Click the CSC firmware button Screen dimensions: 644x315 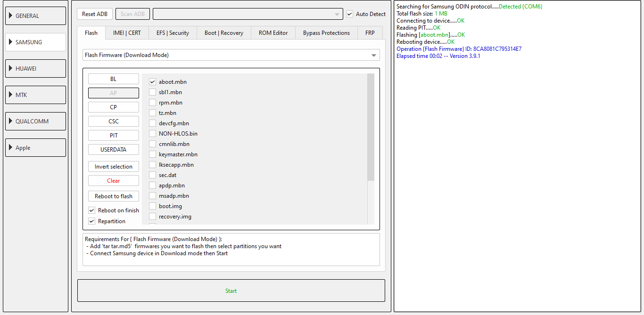(x=114, y=121)
